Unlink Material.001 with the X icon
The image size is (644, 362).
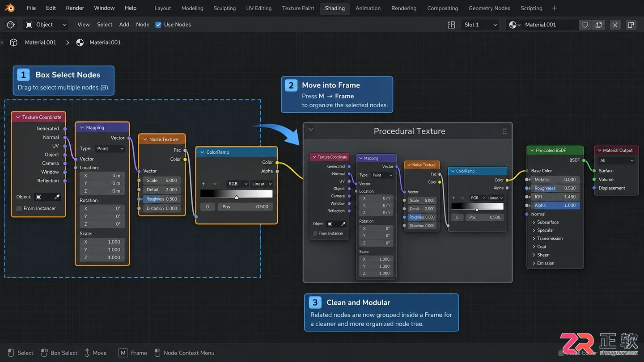[x=615, y=25]
